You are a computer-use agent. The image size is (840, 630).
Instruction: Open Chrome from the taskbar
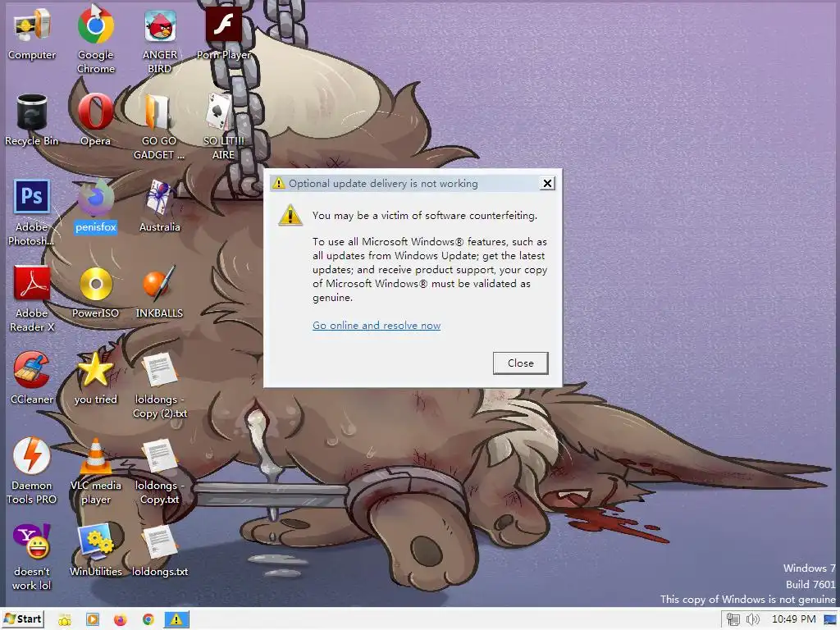click(148, 620)
